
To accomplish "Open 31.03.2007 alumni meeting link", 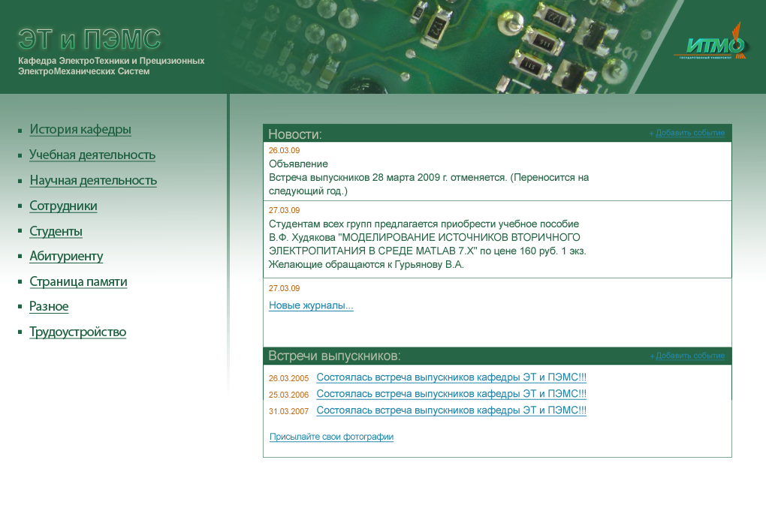I will (451, 410).
